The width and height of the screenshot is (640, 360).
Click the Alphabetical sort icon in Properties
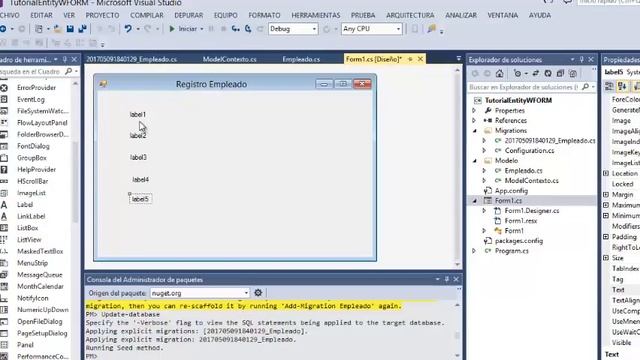(622, 86)
